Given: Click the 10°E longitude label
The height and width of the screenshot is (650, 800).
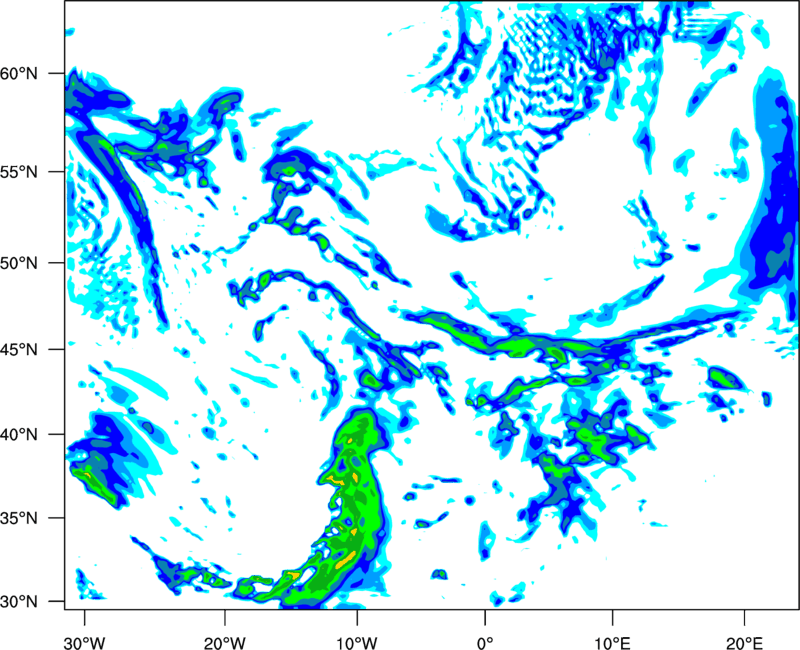Looking at the screenshot, I should 612,643.
